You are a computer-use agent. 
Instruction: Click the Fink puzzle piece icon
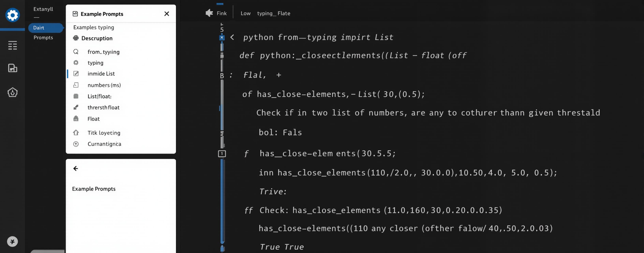[209, 13]
